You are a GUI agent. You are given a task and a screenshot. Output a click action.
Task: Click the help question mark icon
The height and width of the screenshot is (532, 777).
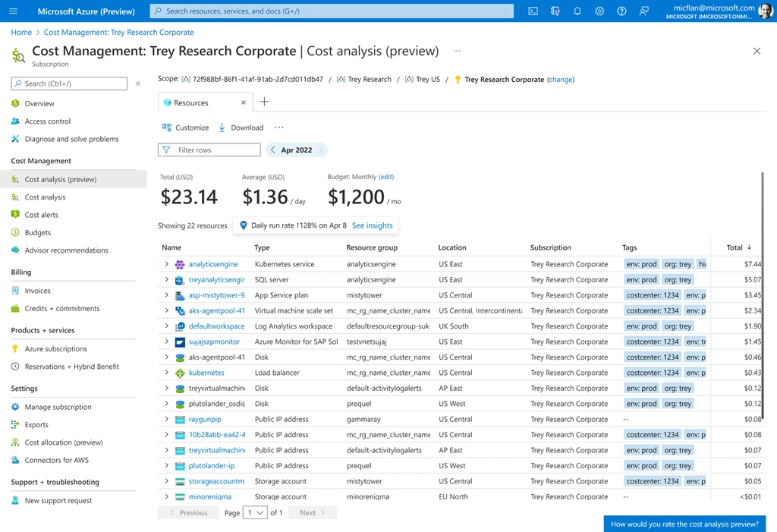[x=621, y=11]
